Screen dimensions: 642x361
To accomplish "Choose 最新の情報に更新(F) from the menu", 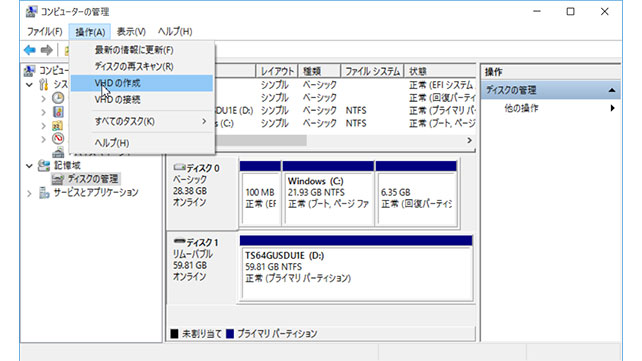I will click(142, 50).
